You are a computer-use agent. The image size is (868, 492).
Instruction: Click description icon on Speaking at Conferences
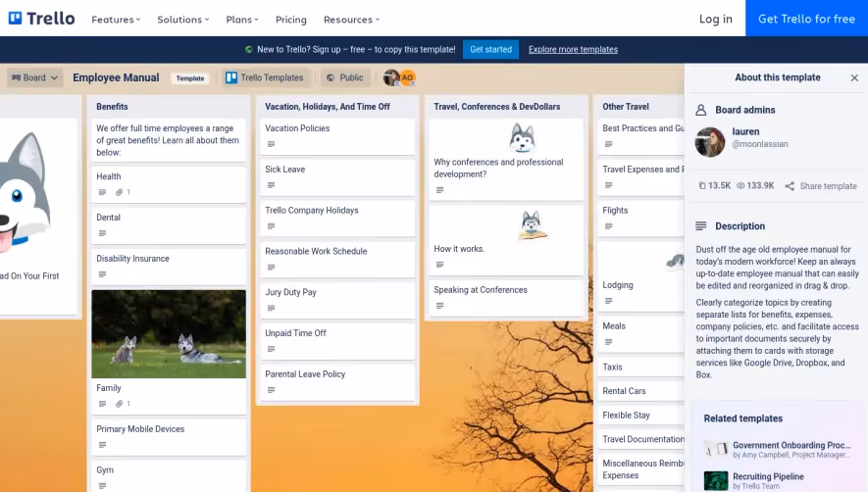[440, 306]
